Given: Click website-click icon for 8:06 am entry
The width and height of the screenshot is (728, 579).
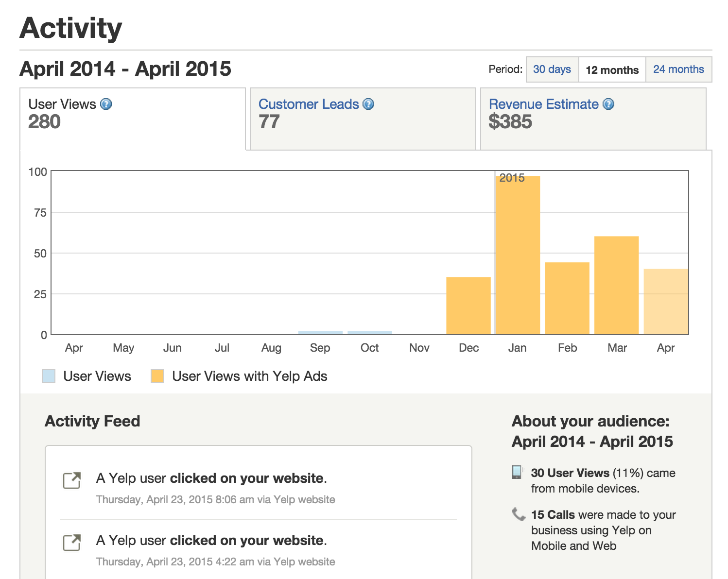Looking at the screenshot, I should [72, 480].
